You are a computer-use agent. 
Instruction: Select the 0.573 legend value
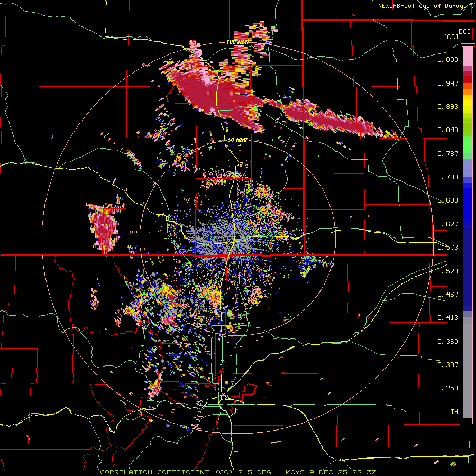(448, 248)
